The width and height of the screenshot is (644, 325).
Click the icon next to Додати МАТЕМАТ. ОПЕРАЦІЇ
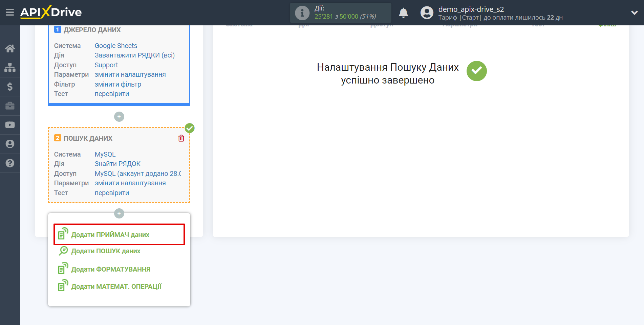(63, 285)
